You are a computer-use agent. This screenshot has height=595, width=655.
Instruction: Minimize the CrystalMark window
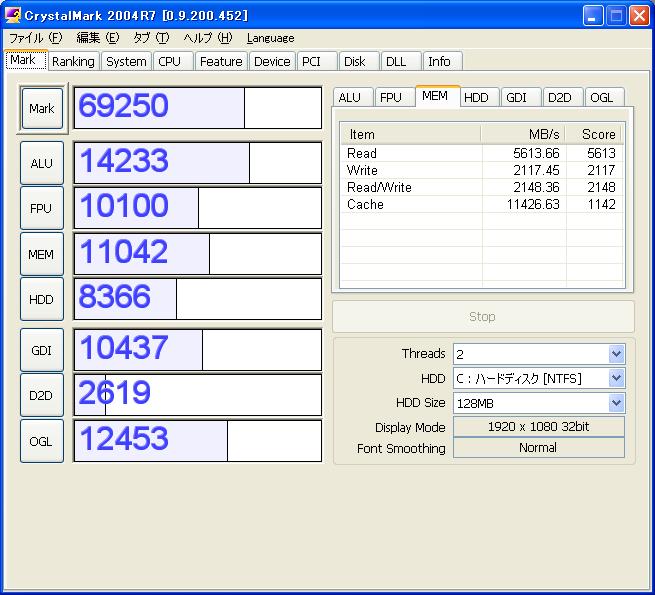point(593,16)
